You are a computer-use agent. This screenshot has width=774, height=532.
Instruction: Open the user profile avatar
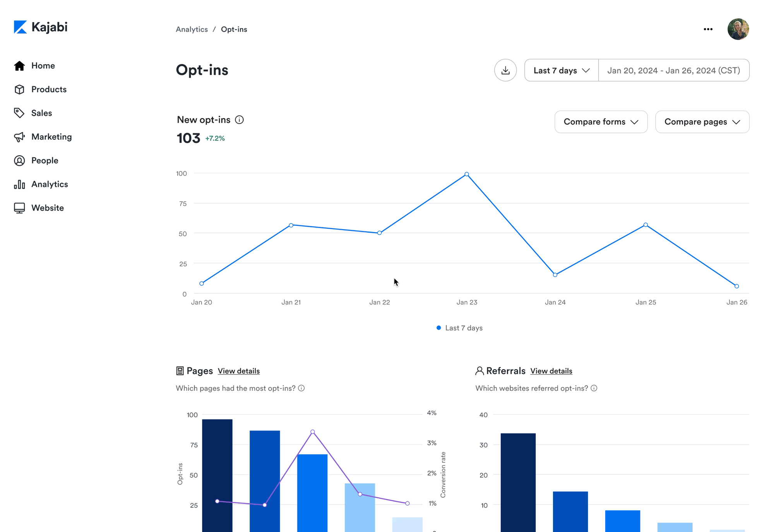pyautogui.click(x=738, y=29)
